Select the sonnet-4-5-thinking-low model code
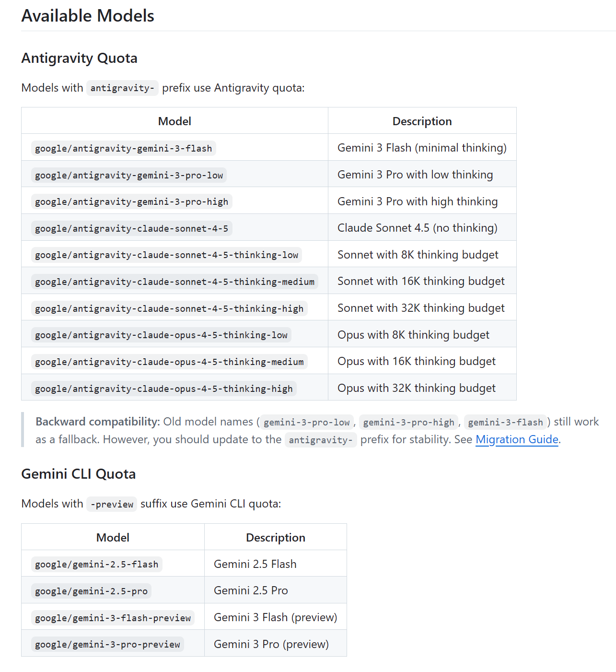Image resolution: width=616 pixels, height=672 pixels. point(166,255)
